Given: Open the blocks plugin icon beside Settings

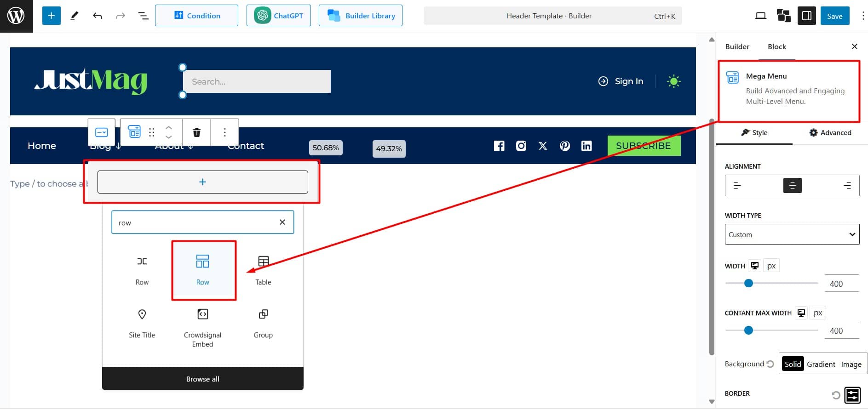Looking at the screenshot, I should point(784,16).
